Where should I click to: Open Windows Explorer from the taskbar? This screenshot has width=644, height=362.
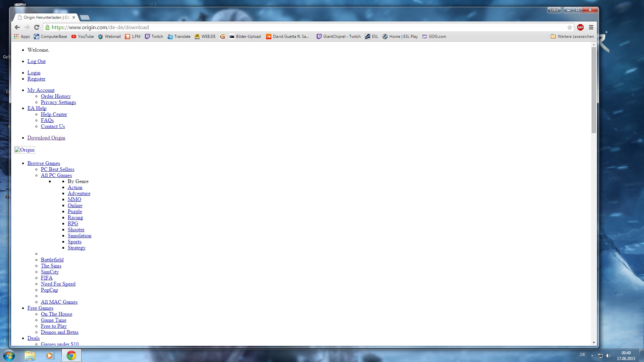[30, 355]
